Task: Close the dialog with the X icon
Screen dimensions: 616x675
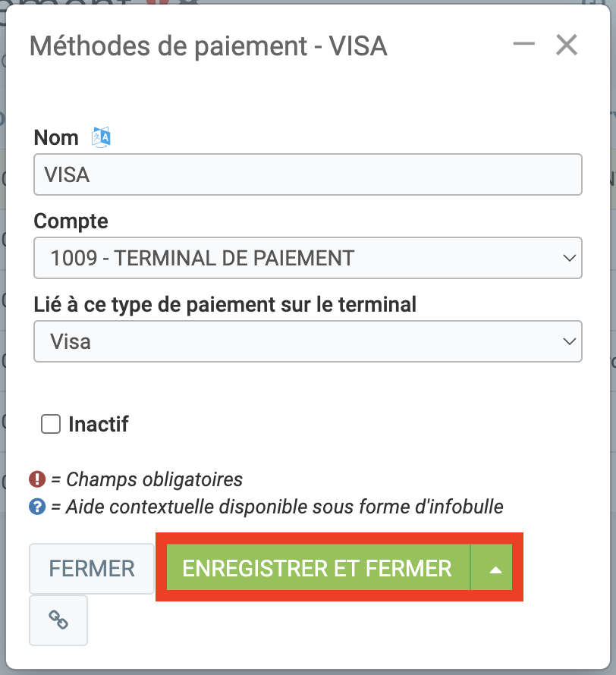Action: (567, 46)
